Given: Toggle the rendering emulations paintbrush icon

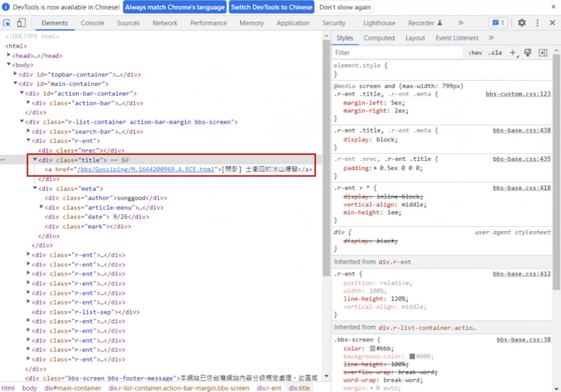Looking at the screenshot, I should pyautogui.click(x=528, y=53).
